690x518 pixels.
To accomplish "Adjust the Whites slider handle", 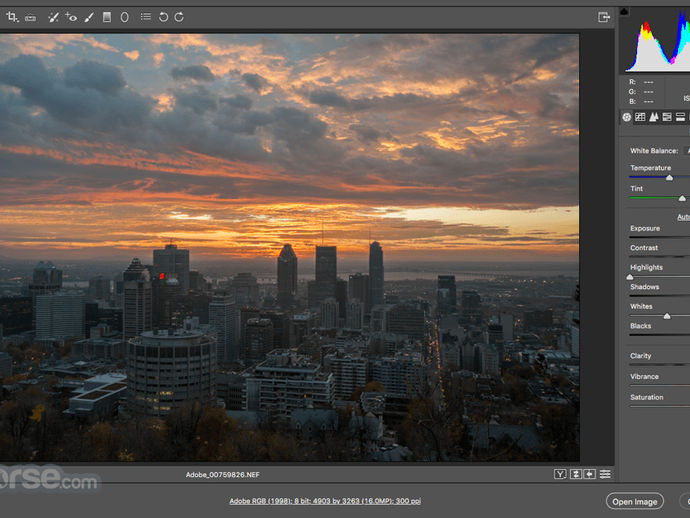I will 667,316.
